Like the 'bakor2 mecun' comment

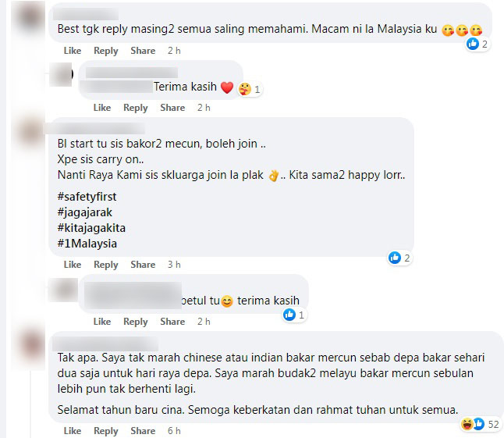73,265
